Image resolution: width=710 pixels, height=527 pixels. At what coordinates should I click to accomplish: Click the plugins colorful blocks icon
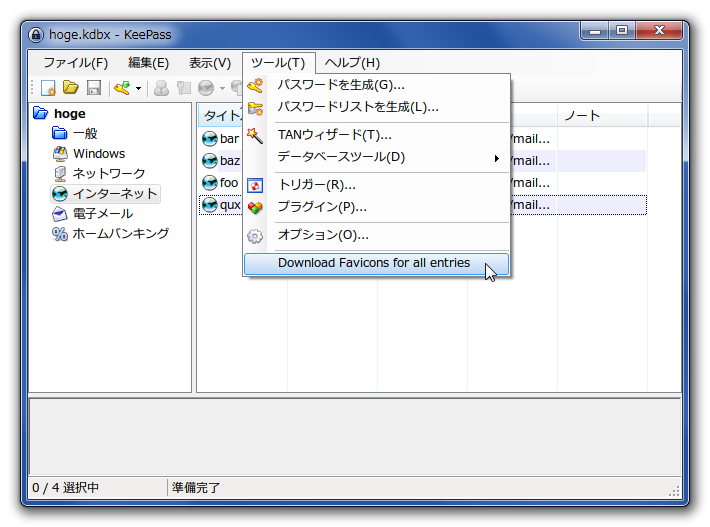[x=255, y=208]
